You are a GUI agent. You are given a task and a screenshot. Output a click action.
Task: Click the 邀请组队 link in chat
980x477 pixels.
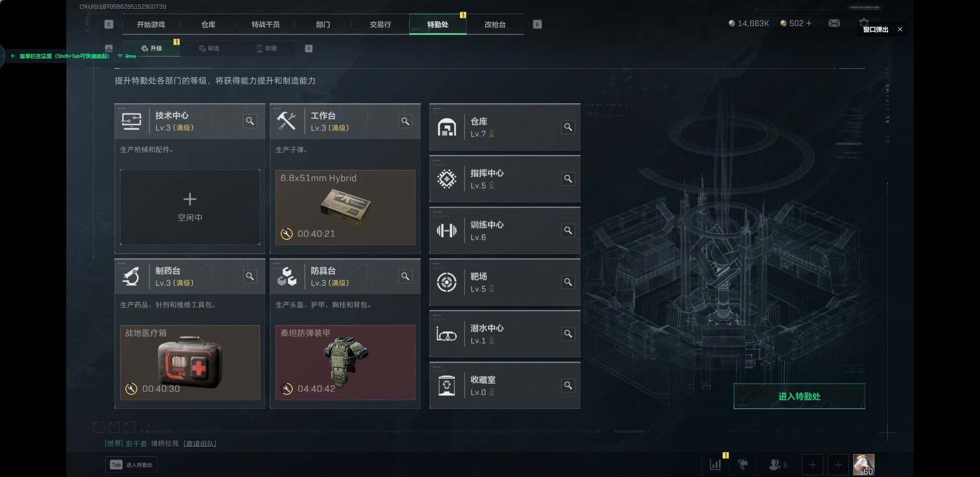point(200,444)
